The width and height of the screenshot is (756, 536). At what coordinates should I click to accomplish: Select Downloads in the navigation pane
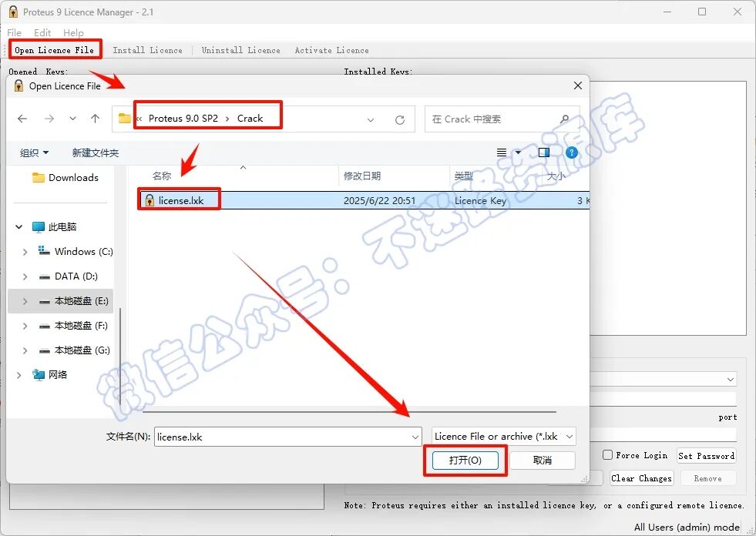(x=65, y=177)
